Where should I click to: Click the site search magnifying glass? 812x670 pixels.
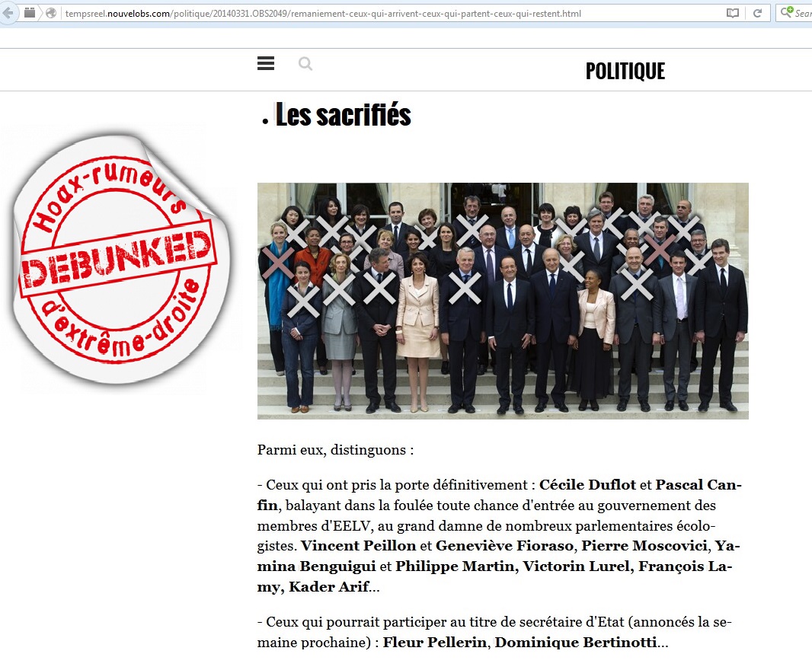tap(305, 64)
